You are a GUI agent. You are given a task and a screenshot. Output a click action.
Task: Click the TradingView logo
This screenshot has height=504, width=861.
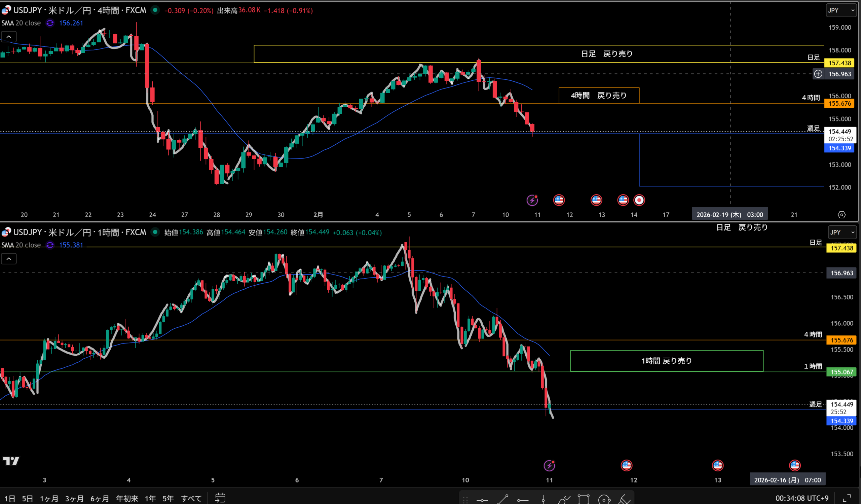coord(11,461)
